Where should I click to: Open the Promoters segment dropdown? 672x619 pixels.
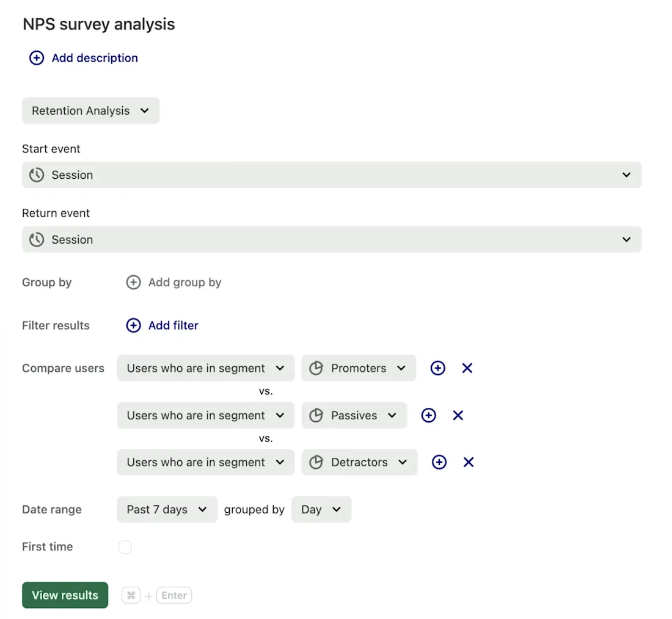[359, 368]
